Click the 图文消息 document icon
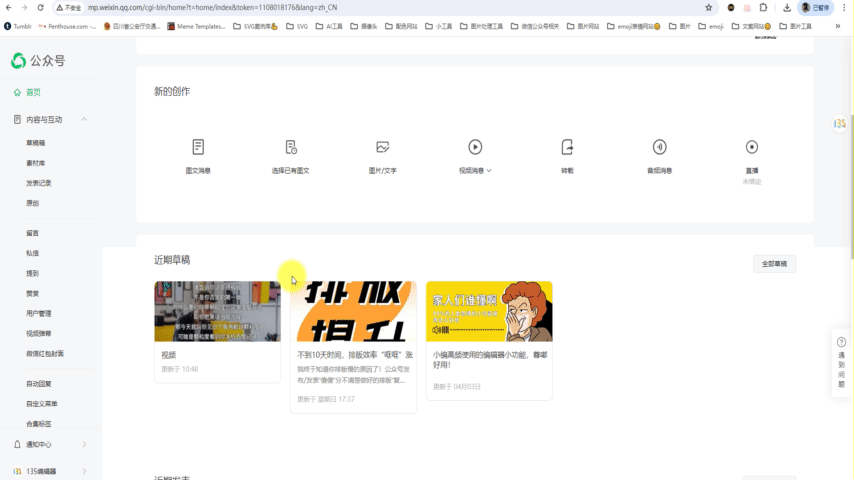The height and width of the screenshot is (480, 854). (x=198, y=147)
